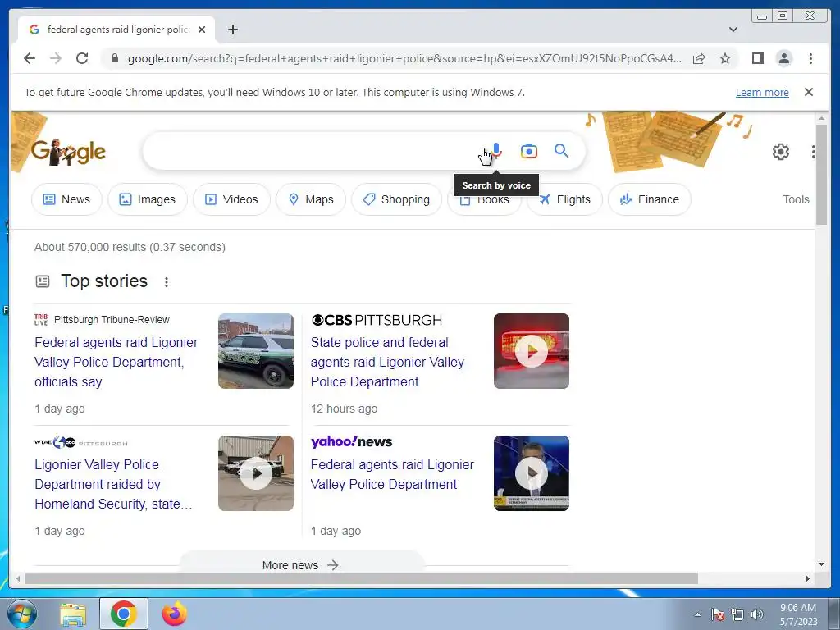Viewport: 840px width, 630px height.
Task: Play the Yahoo News video thumbnail
Action: pos(532,473)
